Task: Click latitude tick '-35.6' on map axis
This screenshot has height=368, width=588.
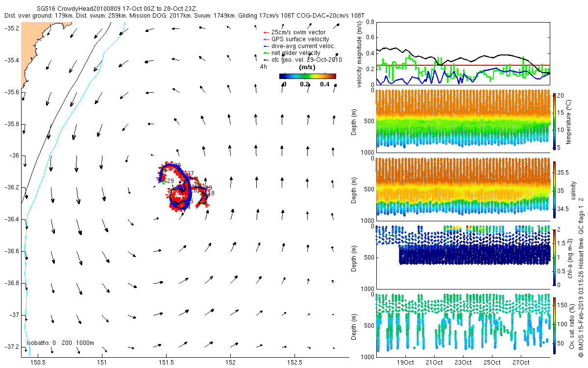Action: point(11,92)
